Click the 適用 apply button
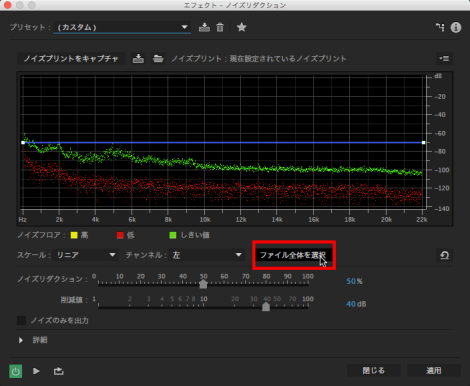This screenshot has height=386, width=470. click(434, 370)
